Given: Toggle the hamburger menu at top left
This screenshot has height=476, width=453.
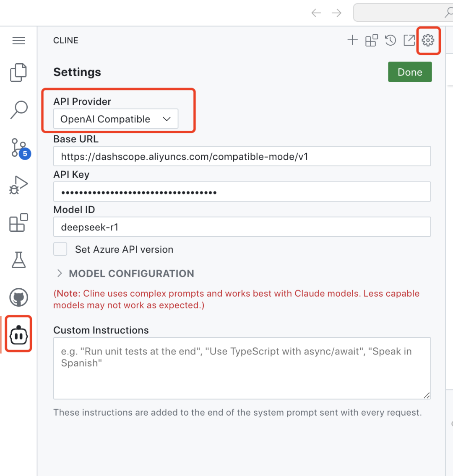Looking at the screenshot, I should pyautogui.click(x=19, y=41).
